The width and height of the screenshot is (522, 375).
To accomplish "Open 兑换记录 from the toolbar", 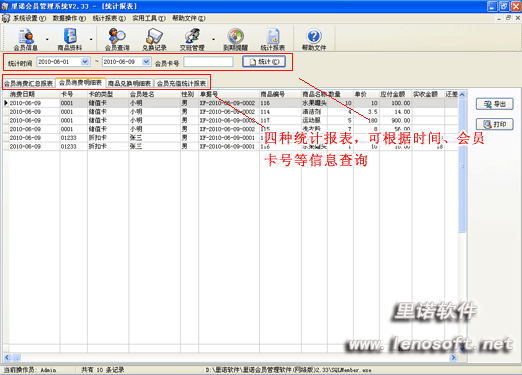I will (x=154, y=39).
